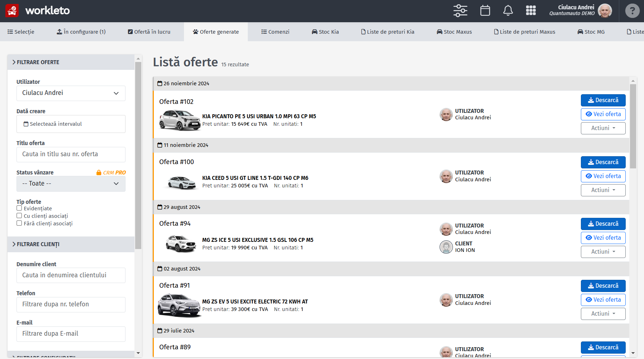Click client ION ION avatar icon
The image size is (644, 359).
446,247
